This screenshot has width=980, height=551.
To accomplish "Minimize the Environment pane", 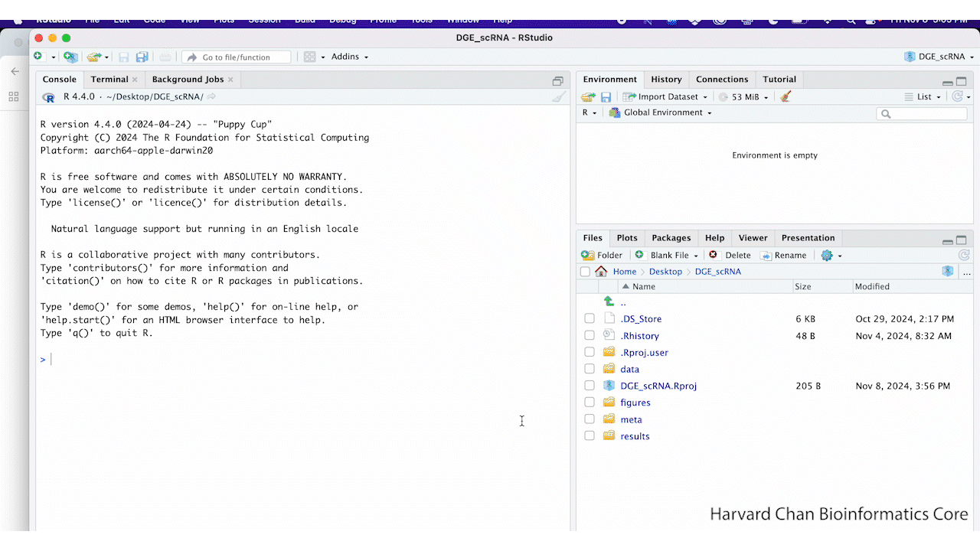I will coord(948,82).
